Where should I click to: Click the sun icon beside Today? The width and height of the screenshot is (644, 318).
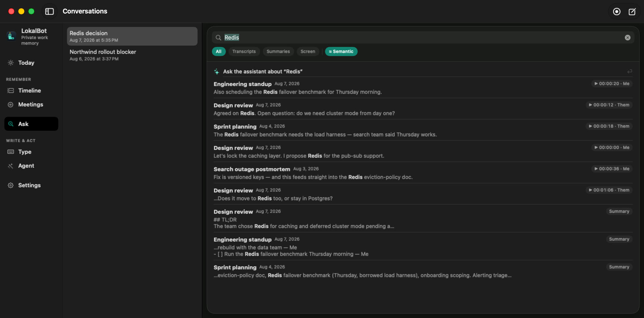(x=11, y=63)
